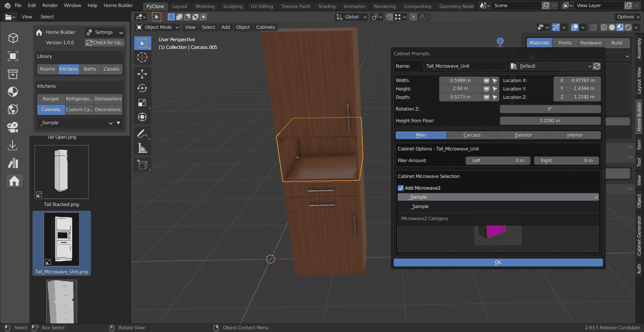Activate the Annotate pencil tool
This screenshot has width=644, height=332.
click(x=142, y=134)
